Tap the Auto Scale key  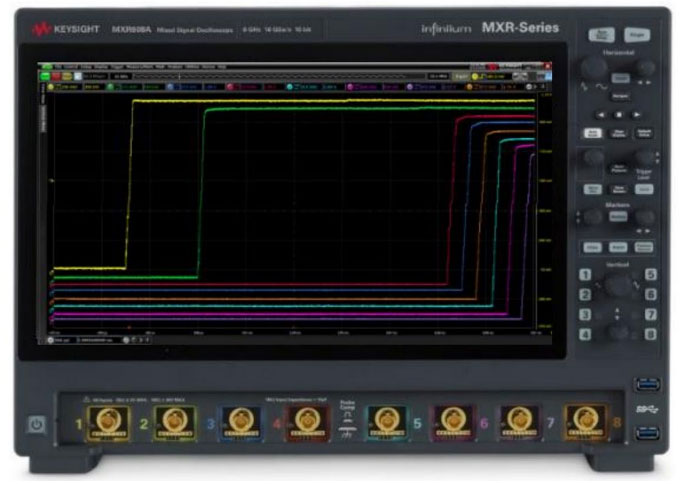click(592, 133)
